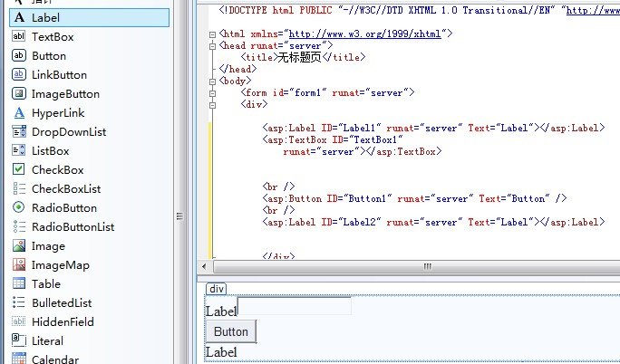This screenshot has width=620, height=364.
Task: Click inside the design view text box
Action: coord(294,305)
